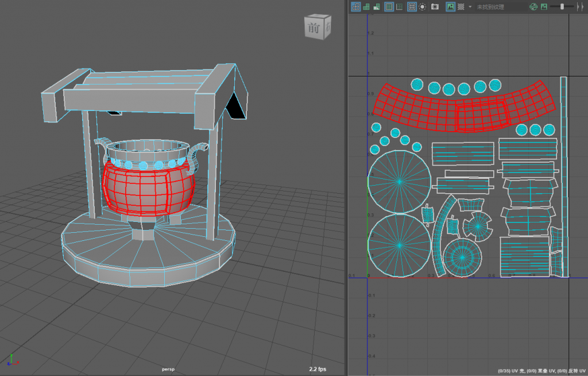Expand the toolbar's double-arrow overflow

pyautogui.click(x=580, y=7)
